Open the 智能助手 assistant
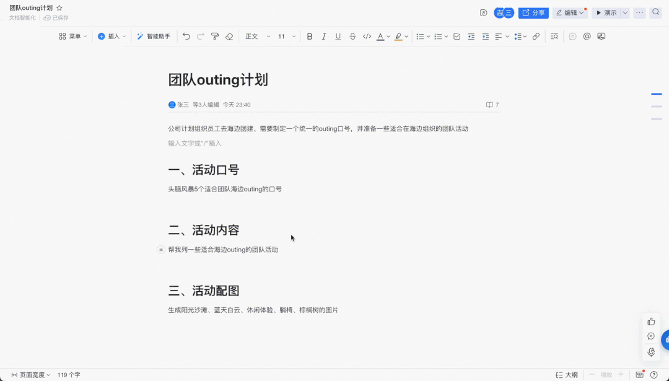 coord(153,37)
